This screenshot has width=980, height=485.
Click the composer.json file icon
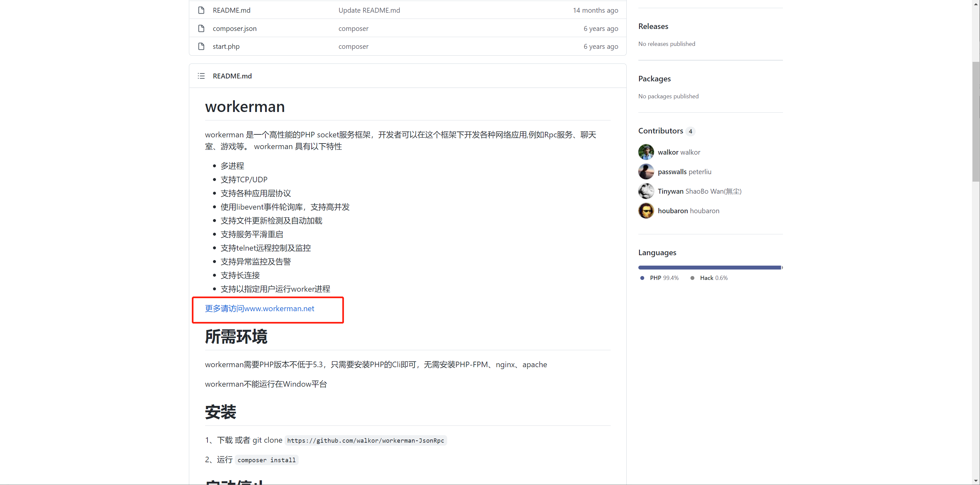coord(201,29)
